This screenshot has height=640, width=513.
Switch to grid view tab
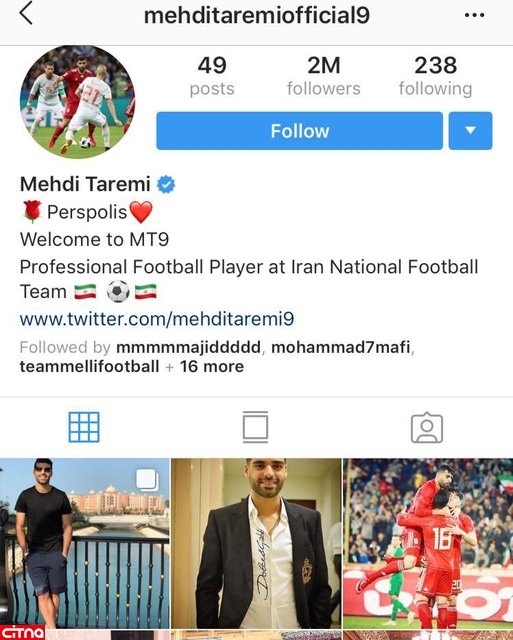(x=84, y=427)
